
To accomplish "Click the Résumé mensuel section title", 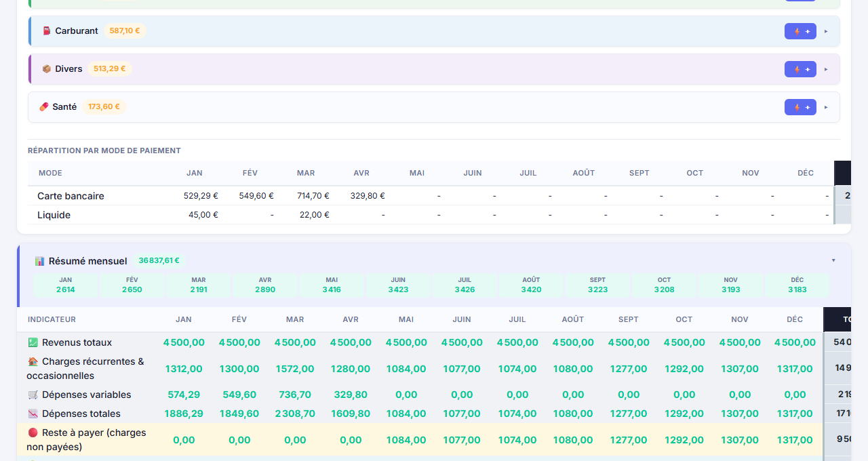I will 87,261.
